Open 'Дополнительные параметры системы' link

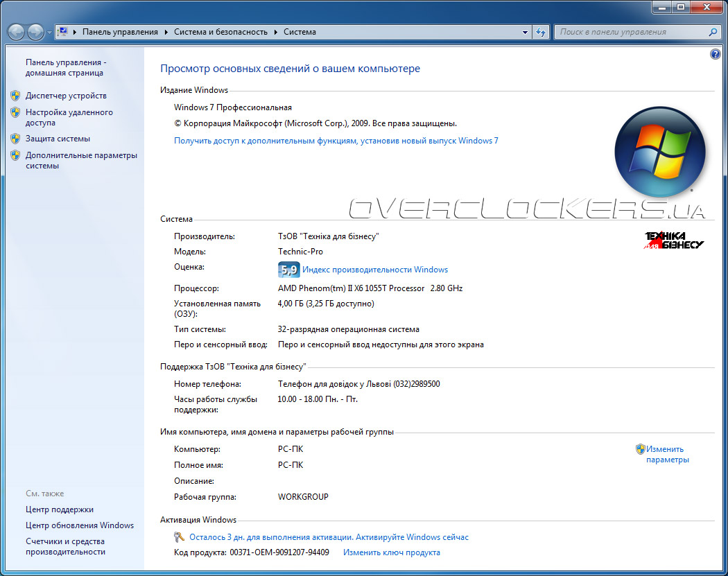81,161
